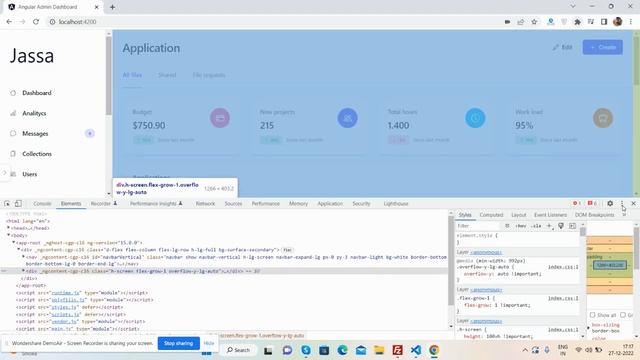This screenshot has height=360, width=640.
Task: Open the Computed styles tab
Action: [491, 215]
